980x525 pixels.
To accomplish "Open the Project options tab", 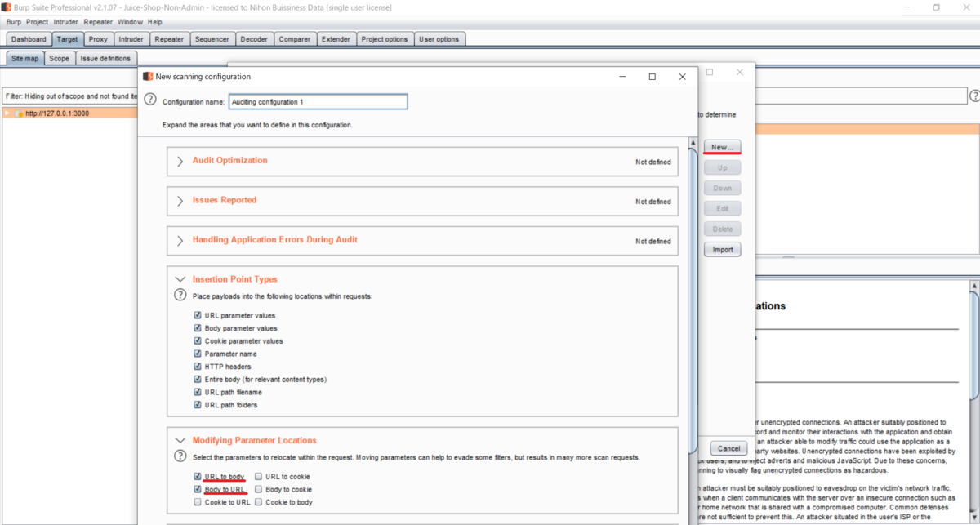I will point(385,39).
